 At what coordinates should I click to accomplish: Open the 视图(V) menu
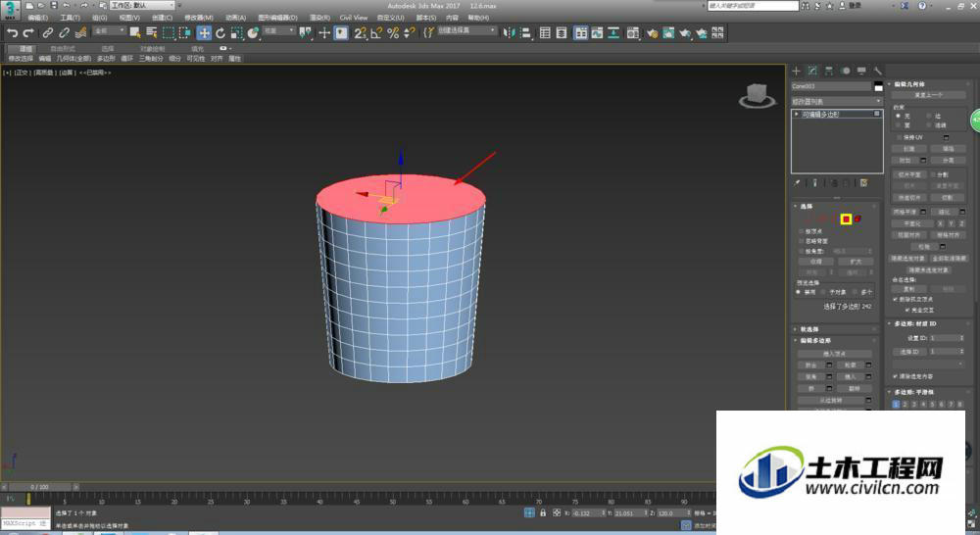pos(129,18)
